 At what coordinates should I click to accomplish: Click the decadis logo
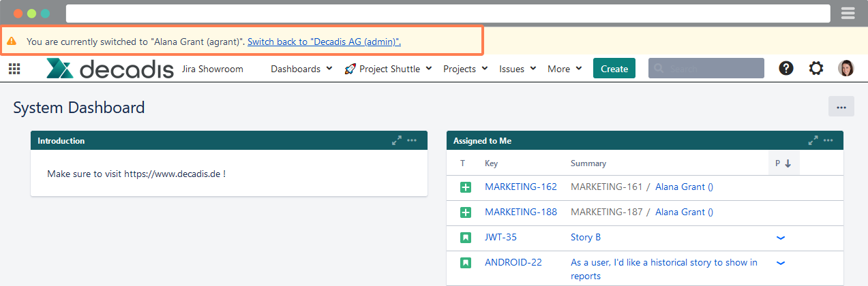[110, 69]
